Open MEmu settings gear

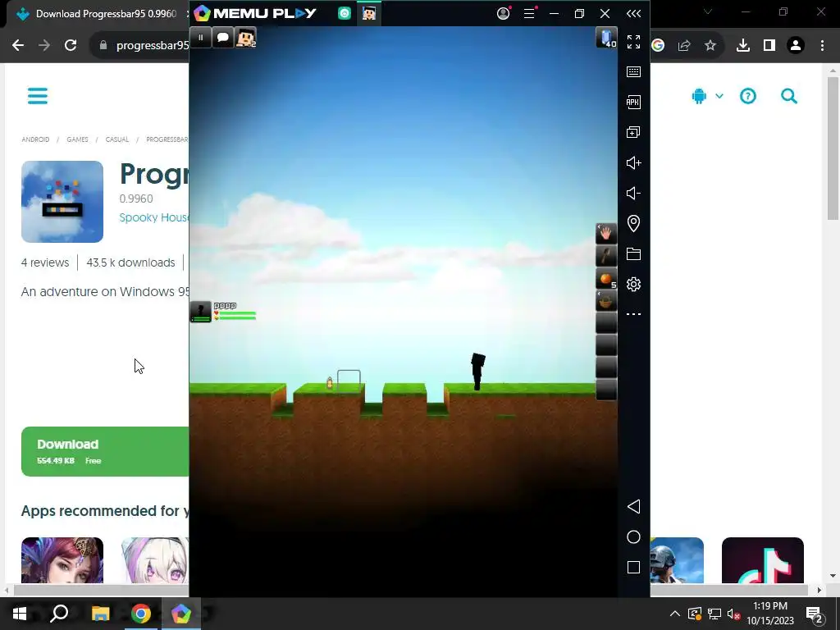(633, 284)
